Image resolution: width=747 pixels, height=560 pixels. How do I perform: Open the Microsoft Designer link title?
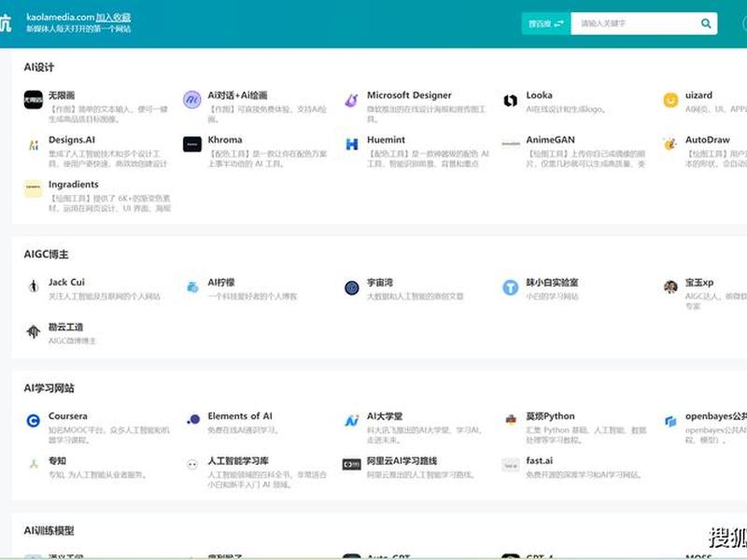tap(409, 95)
